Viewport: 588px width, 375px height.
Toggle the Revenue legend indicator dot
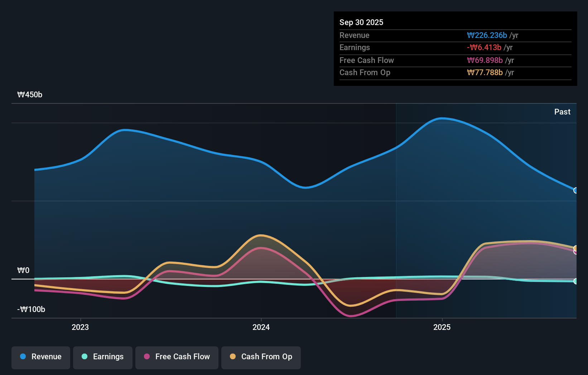point(23,357)
